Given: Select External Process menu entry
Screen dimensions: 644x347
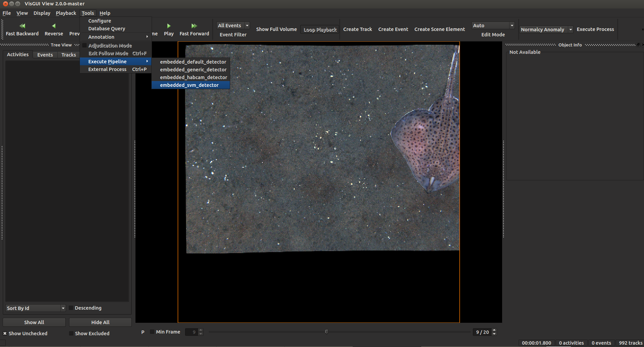Looking at the screenshot, I should [x=116, y=69].
